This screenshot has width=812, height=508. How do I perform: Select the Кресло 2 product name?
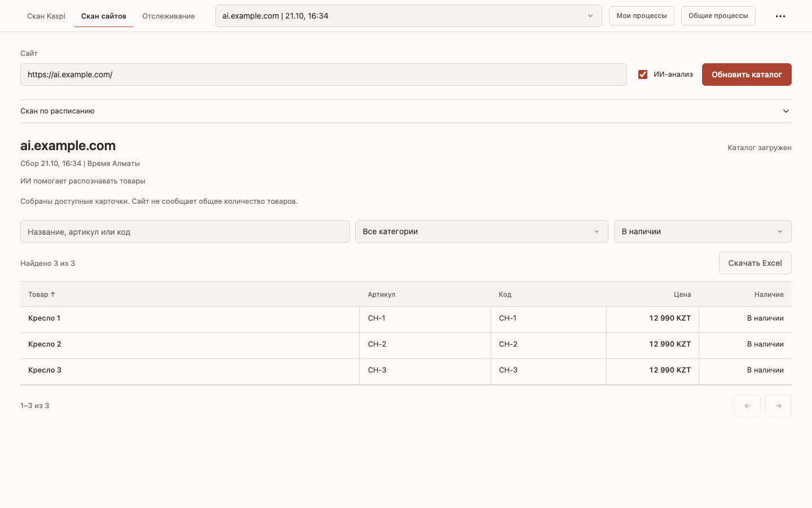tap(45, 344)
